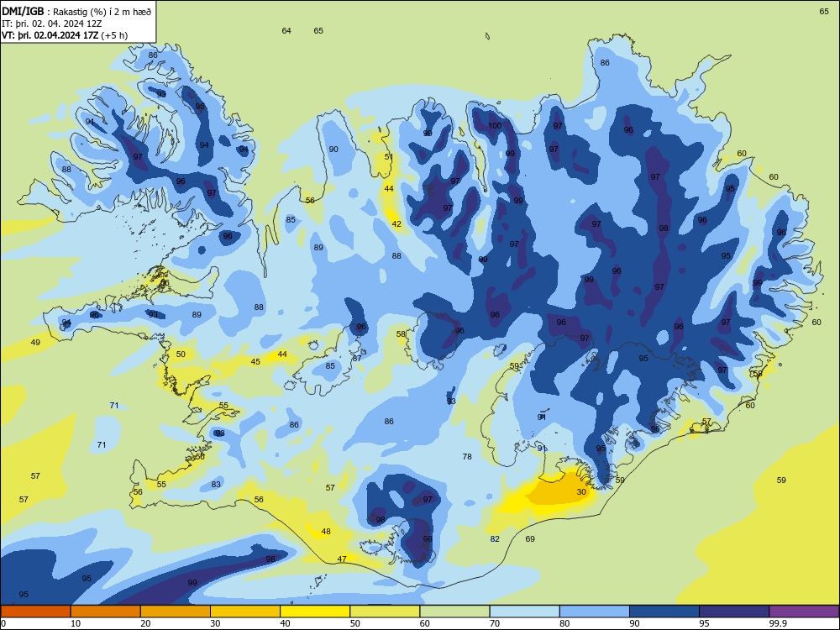Click the legend scale label '10'
Viewport: 840px width, 630px height.
tap(76, 623)
